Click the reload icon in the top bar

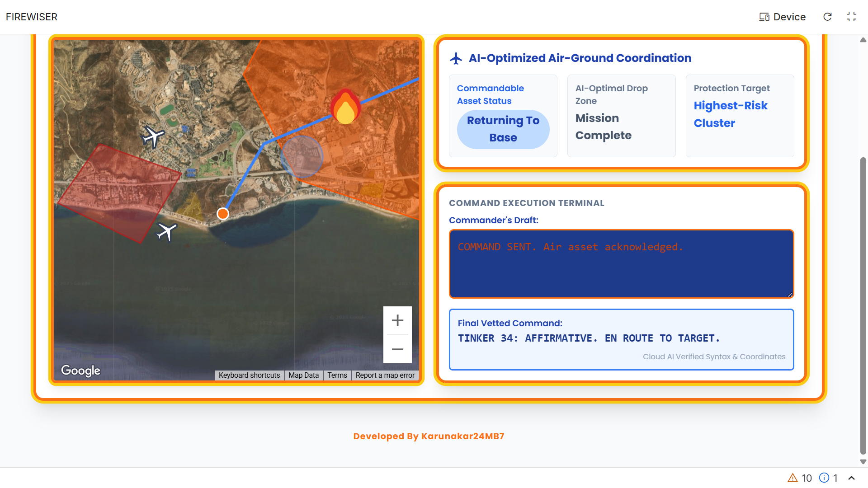point(827,17)
